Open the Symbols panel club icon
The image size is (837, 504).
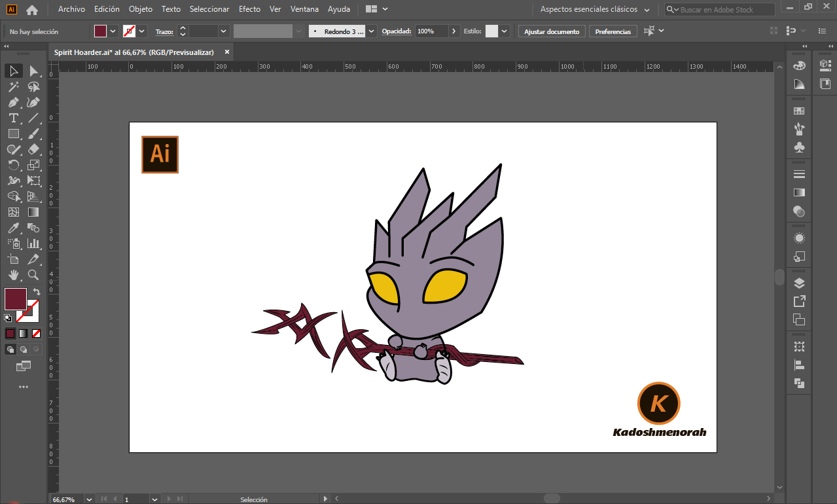[x=798, y=148]
